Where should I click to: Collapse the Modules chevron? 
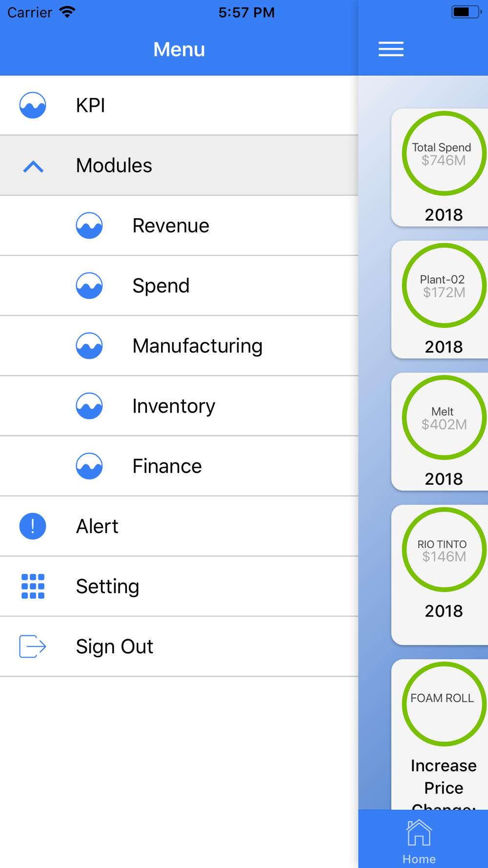point(33,167)
